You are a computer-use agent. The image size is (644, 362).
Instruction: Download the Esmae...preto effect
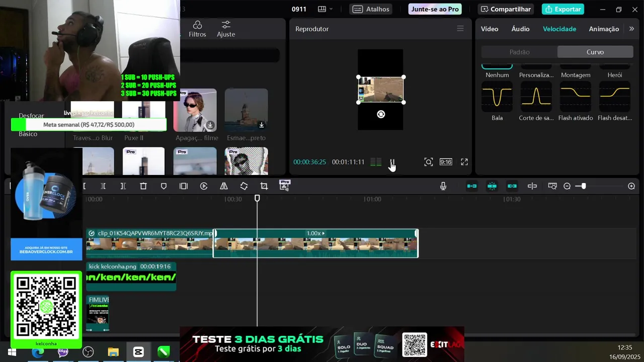click(x=261, y=125)
